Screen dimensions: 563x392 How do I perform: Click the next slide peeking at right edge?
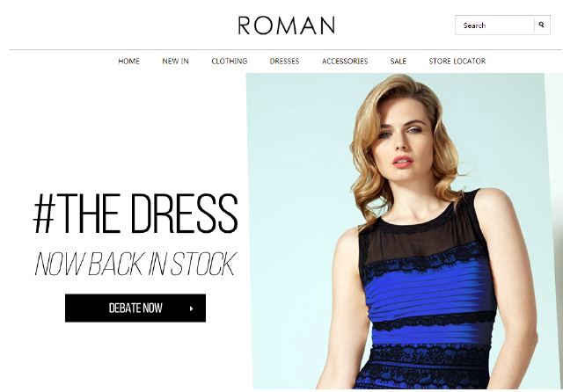click(x=554, y=229)
